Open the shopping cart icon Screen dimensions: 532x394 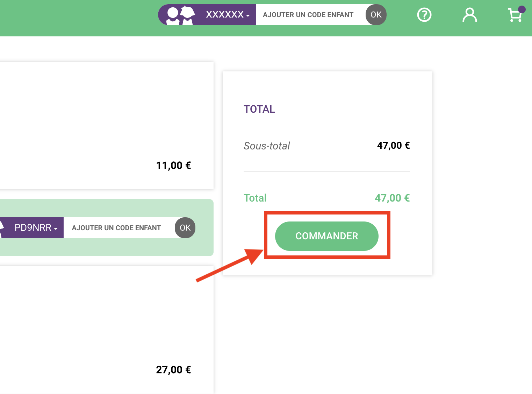[515, 16]
